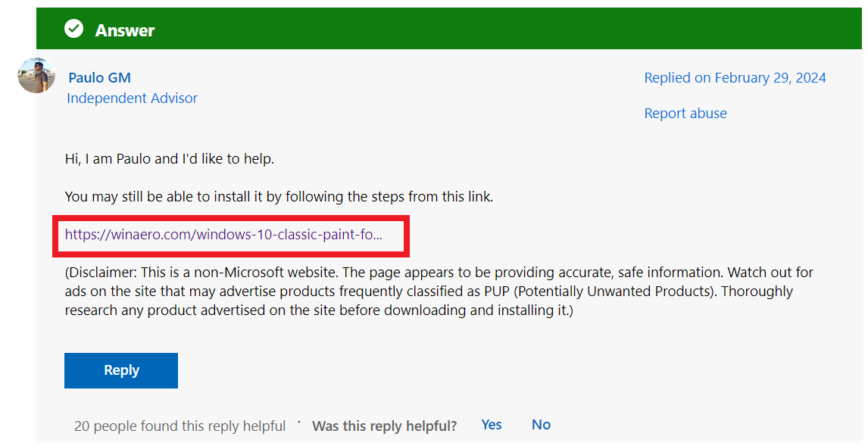The height and width of the screenshot is (443, 868).
Task: Report abuse on this reply
Action: [x=685, y=114]
